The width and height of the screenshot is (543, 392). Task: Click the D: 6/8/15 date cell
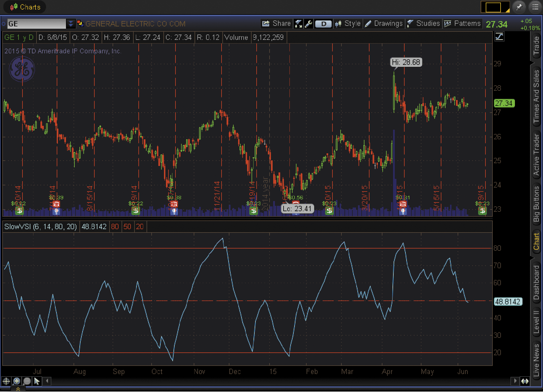(53, 37)
